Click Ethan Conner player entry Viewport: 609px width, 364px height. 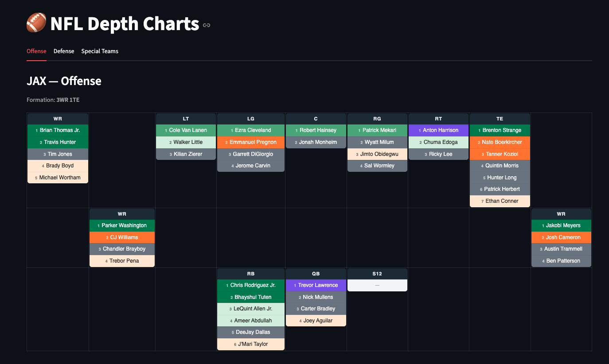pyautogui.click(x=500, y=201)
